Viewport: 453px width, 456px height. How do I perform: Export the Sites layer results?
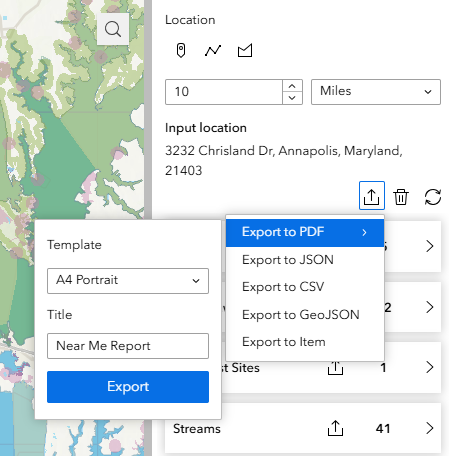pyautogui.click(x=335, y=368)
